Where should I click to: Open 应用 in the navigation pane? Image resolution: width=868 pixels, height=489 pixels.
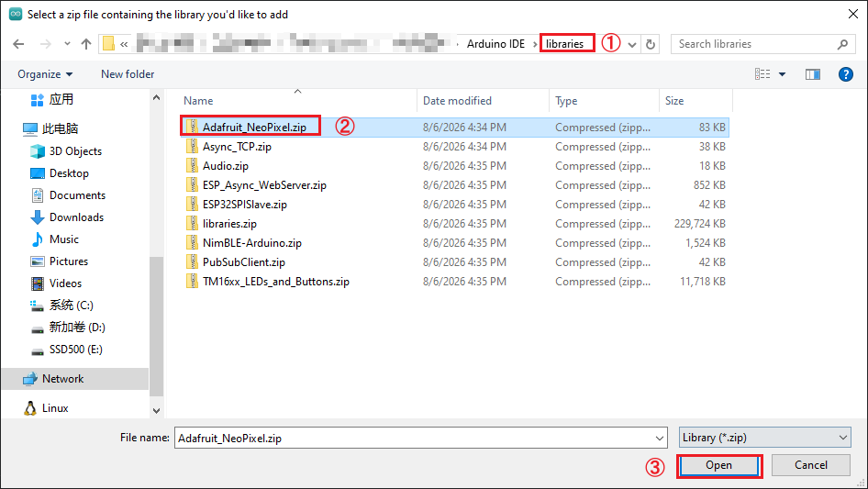(x=61, y=100)
